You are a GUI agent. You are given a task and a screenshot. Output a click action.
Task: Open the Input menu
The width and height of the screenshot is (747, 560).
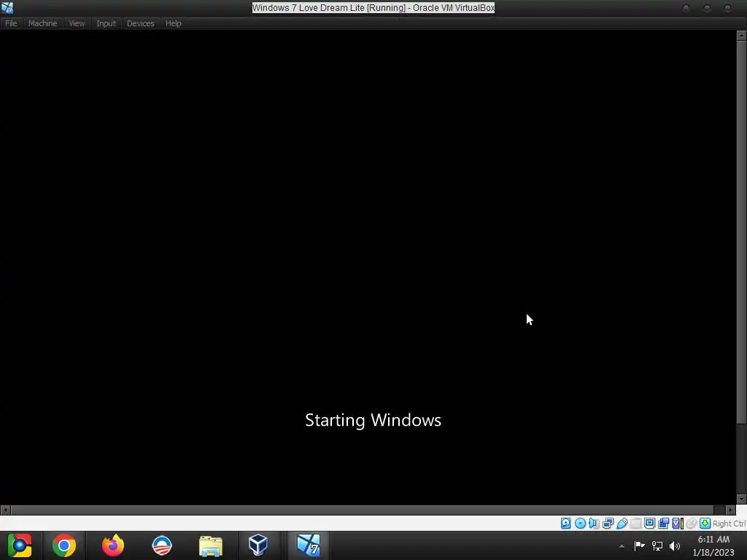tap(106, 23)
